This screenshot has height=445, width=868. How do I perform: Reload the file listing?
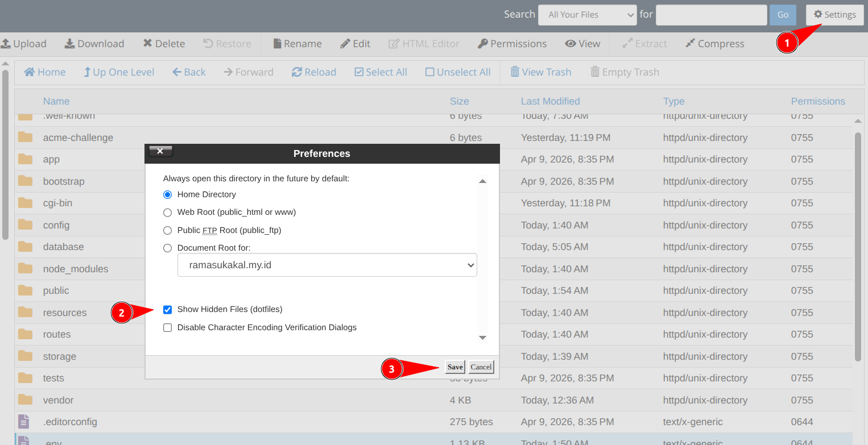pyautogui.click(x=313, y=72)
